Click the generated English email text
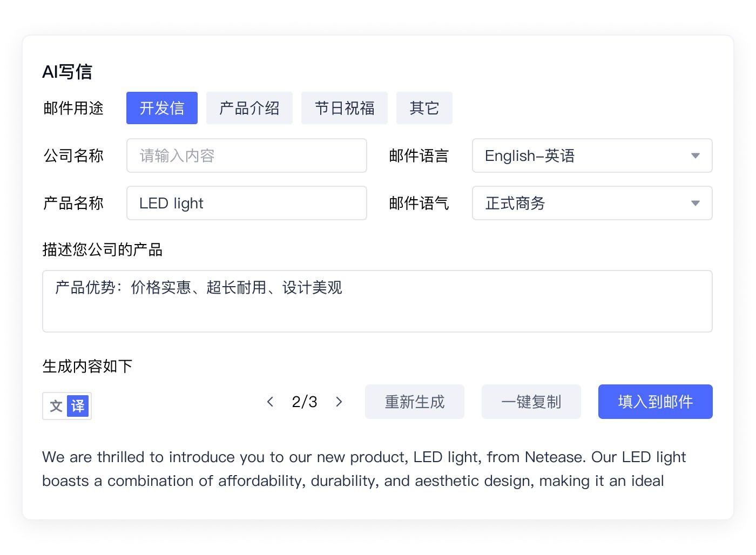756x555 pixels. pos(363,469)
